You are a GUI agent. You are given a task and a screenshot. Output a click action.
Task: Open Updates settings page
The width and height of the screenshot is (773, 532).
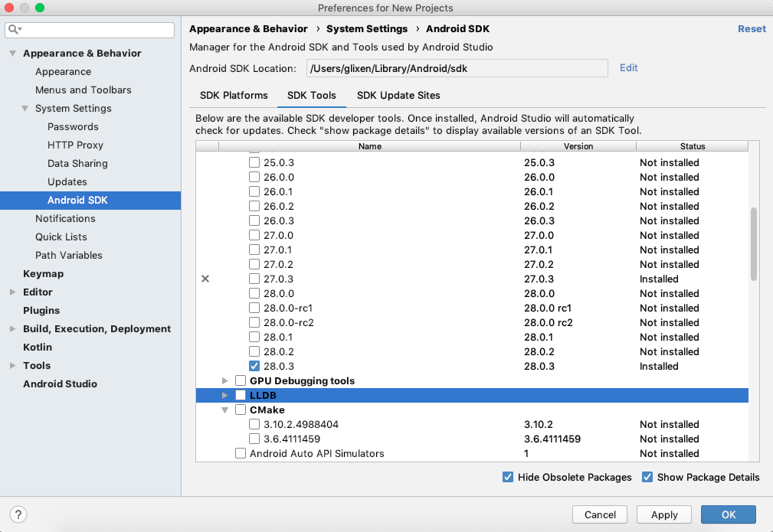67,181
